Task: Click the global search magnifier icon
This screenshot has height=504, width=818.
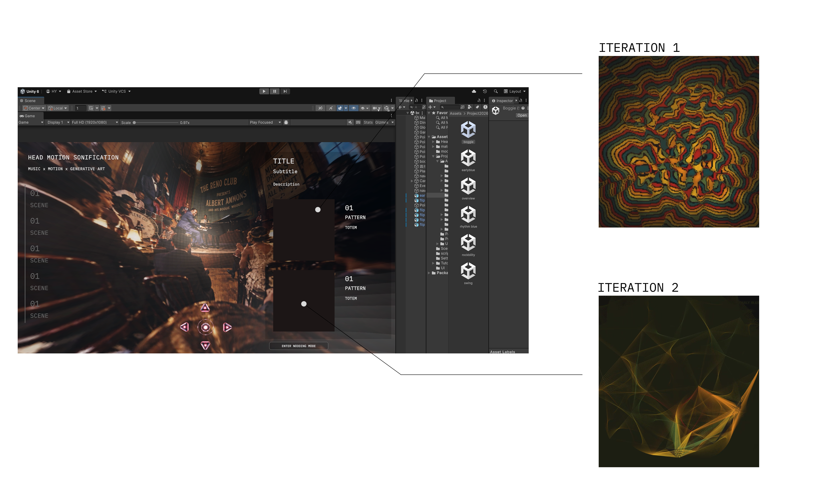Action: (496, 91)
